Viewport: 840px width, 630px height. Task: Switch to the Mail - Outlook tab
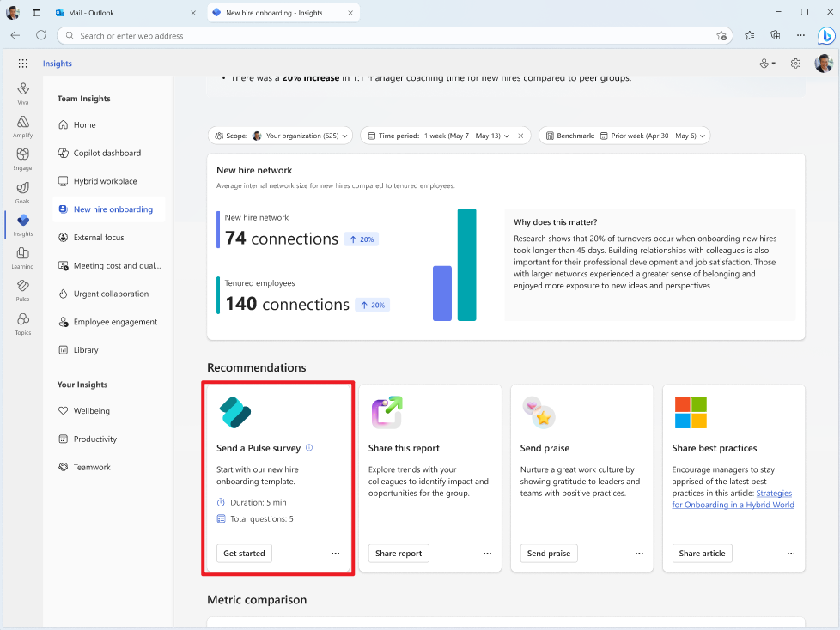pyautogui.click(x=125, y=12)
